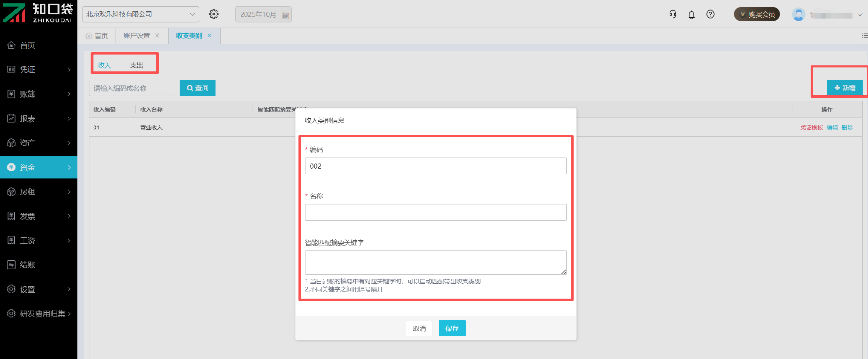Expand the 报表 sidebar menu
This screenshot has height=359, width=868.
pos(38,118)
